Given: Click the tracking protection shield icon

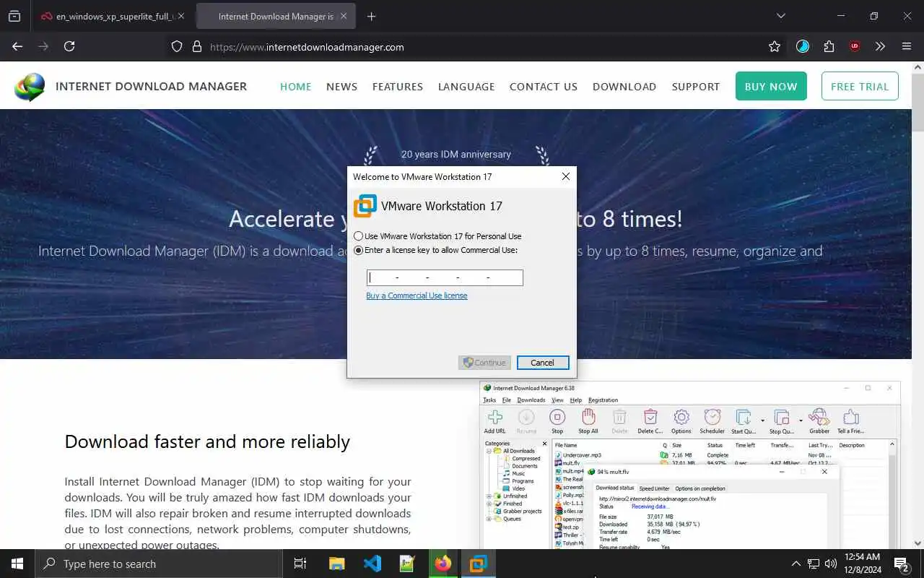Looking at the screenshot, I should click(x=177, y=46).
